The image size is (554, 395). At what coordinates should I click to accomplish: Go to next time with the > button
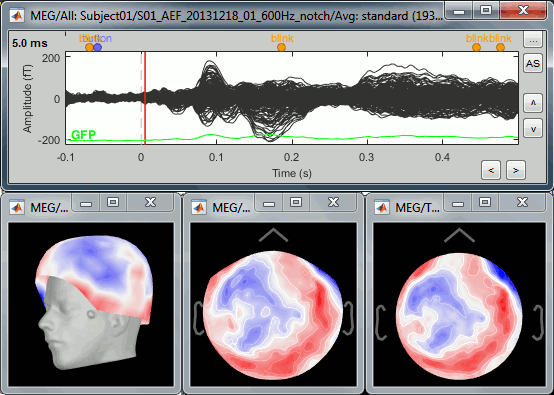[x=516, y=170]
